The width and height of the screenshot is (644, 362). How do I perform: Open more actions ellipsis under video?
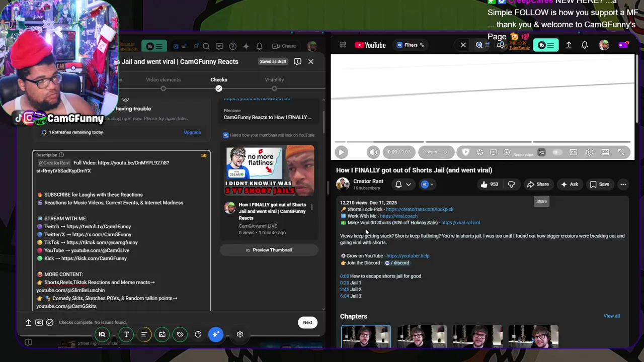tap(623, 185)
